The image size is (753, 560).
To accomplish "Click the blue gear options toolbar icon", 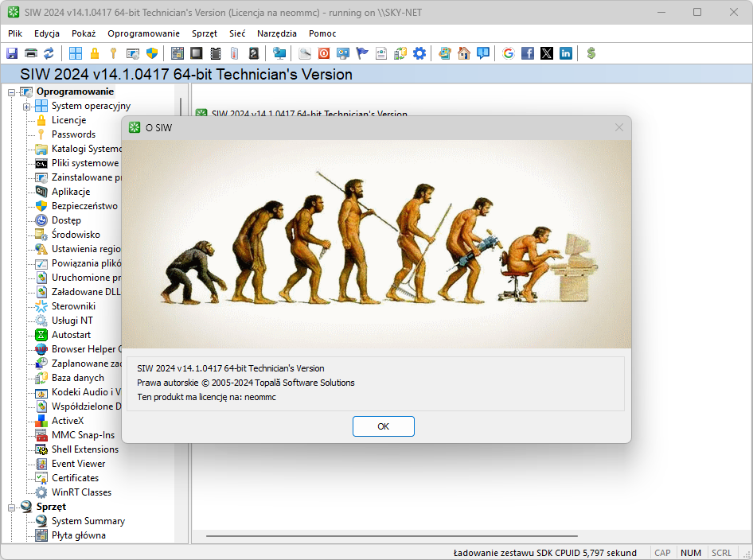I will pos(419,53).
